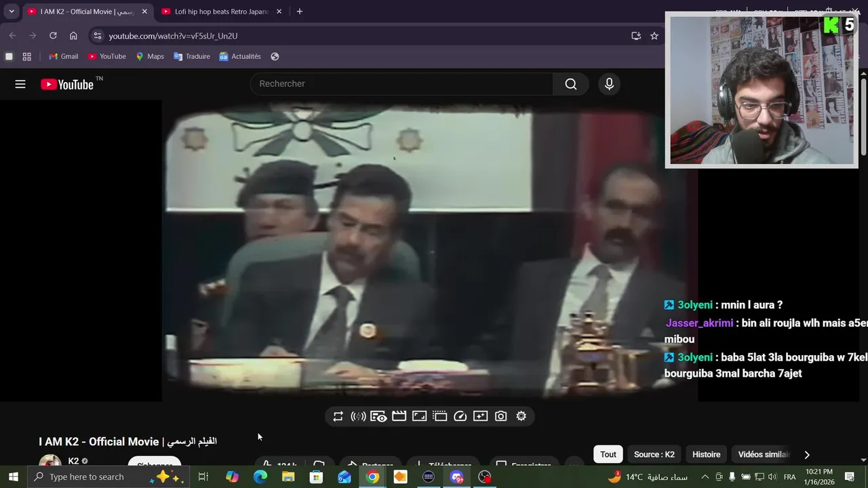
Task: Open Task View on the taskbar
Action: click(x=203, y=477)
